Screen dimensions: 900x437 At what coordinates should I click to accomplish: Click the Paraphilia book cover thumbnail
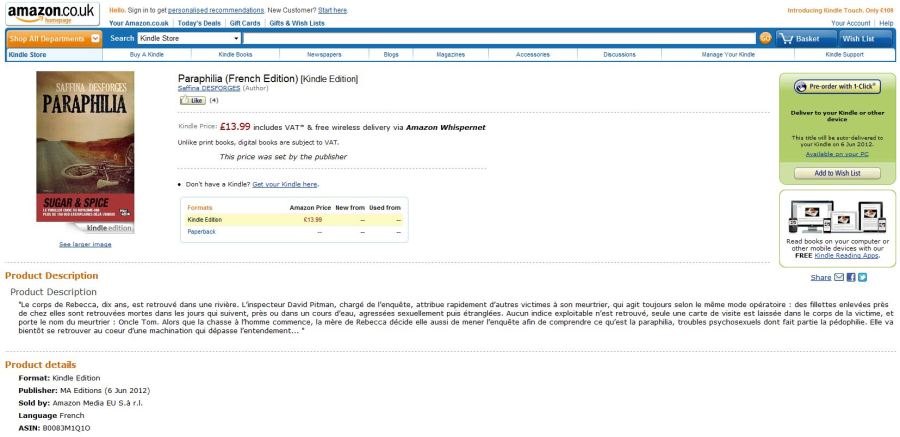pos(85,152)
